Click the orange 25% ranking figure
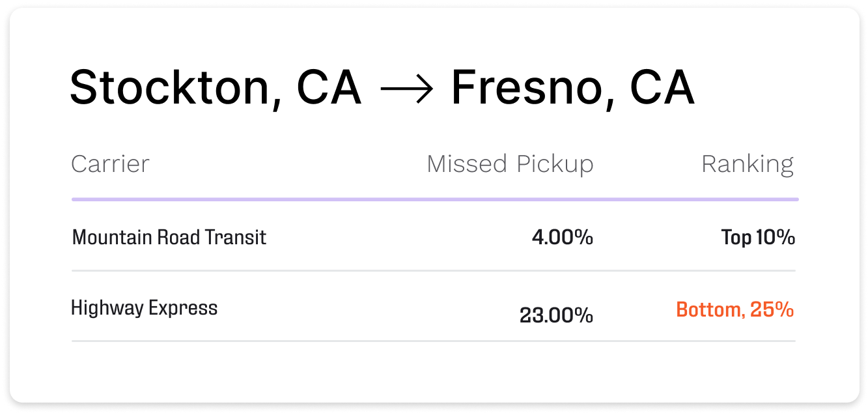868x413 pixels. [772, 309]
